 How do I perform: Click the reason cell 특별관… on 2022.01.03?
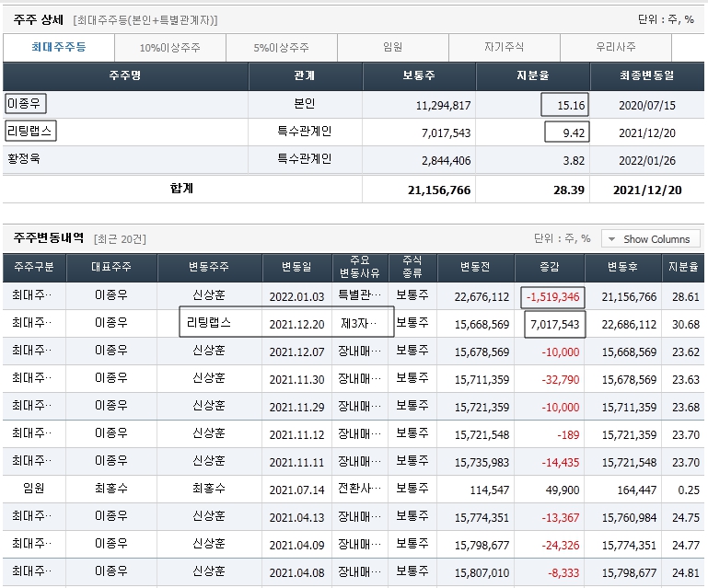pos(359,295)
